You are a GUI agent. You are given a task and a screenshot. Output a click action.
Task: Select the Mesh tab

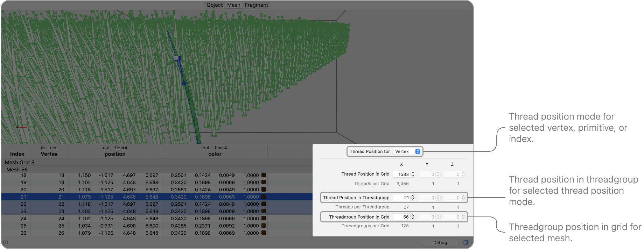233,5
